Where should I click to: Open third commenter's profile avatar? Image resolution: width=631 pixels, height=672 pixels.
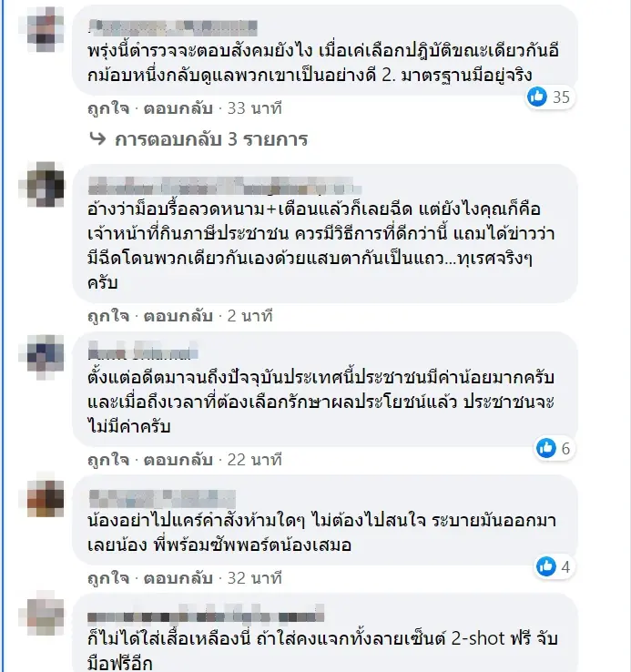[46, 357]
